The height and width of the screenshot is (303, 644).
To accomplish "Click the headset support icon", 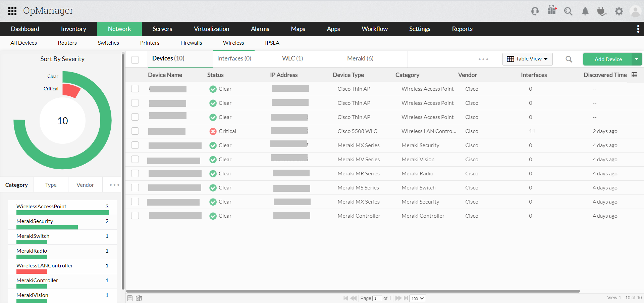I will [x=535, y=11].
